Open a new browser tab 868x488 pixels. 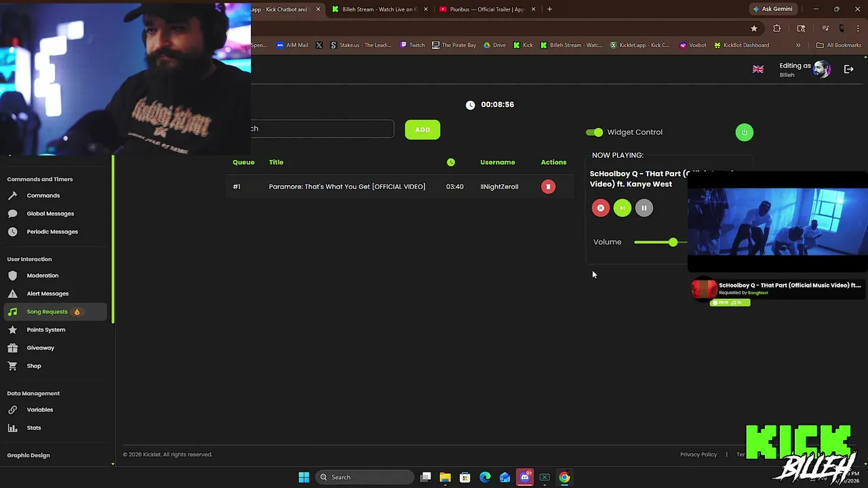pyautogui.click(x=549, y=9)
